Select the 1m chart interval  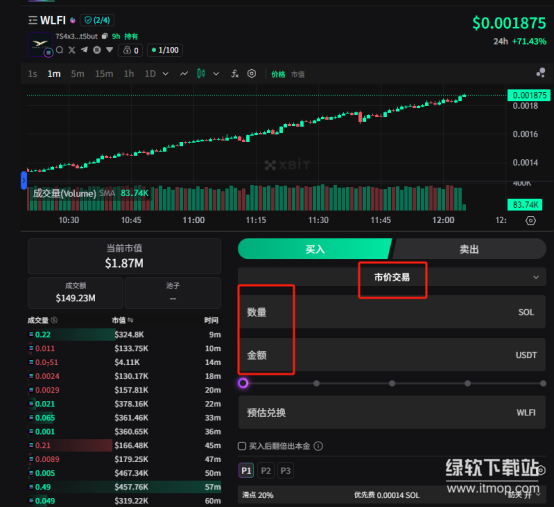54,74
